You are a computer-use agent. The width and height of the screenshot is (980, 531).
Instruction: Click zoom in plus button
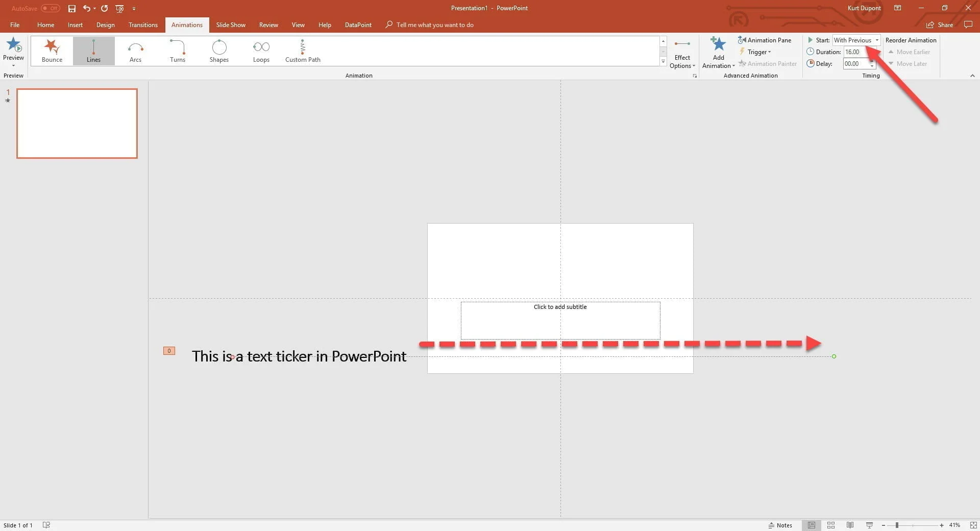pos(941,525)
